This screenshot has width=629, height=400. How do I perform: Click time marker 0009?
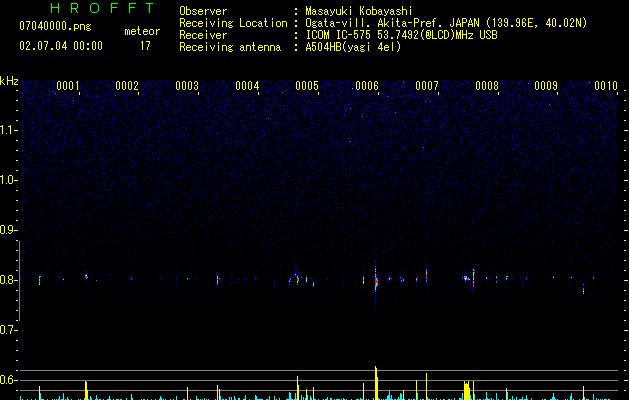546,86
